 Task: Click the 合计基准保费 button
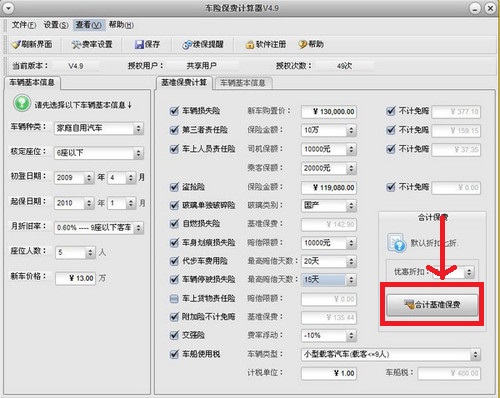tap(432, 305)
